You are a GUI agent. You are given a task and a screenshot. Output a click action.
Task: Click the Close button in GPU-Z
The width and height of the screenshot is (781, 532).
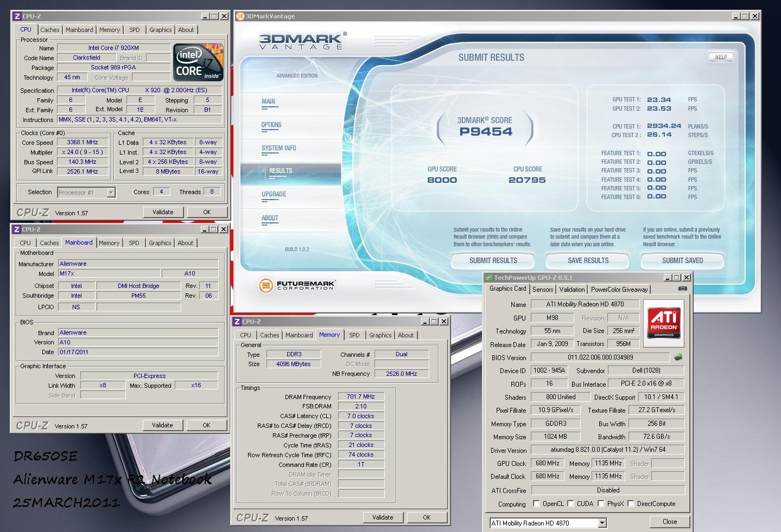pyautogui.click(x=670, y=522)
